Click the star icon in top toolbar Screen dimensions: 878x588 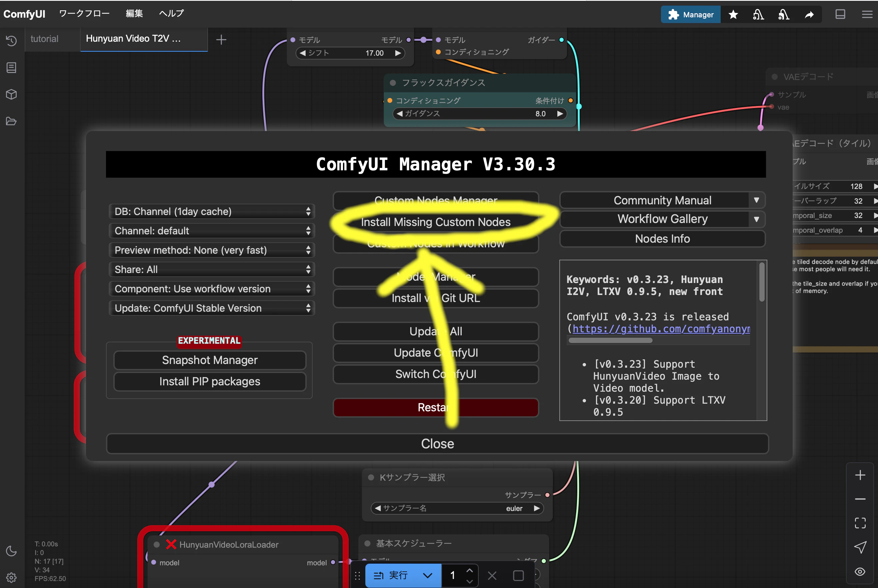click(x=733, y=15)
